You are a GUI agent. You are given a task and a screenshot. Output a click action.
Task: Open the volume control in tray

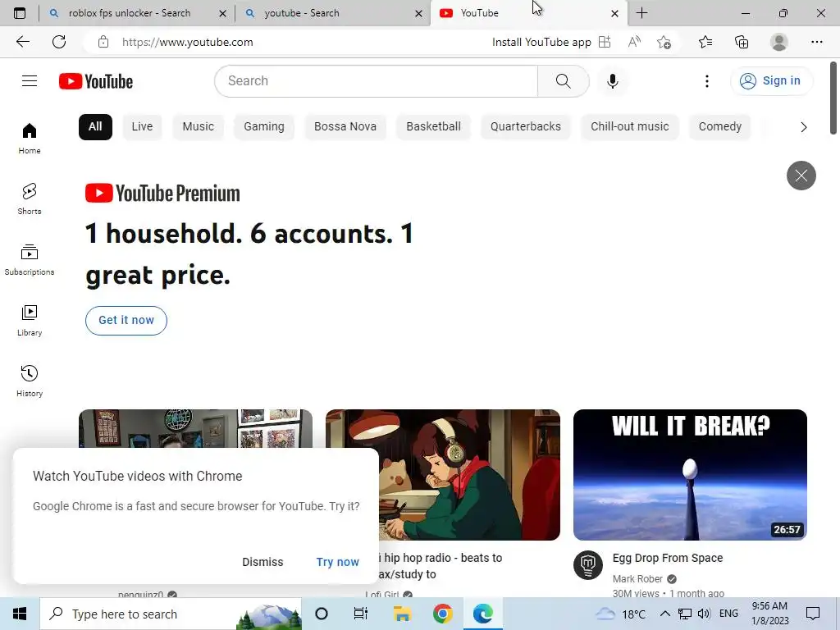(704, 614)
